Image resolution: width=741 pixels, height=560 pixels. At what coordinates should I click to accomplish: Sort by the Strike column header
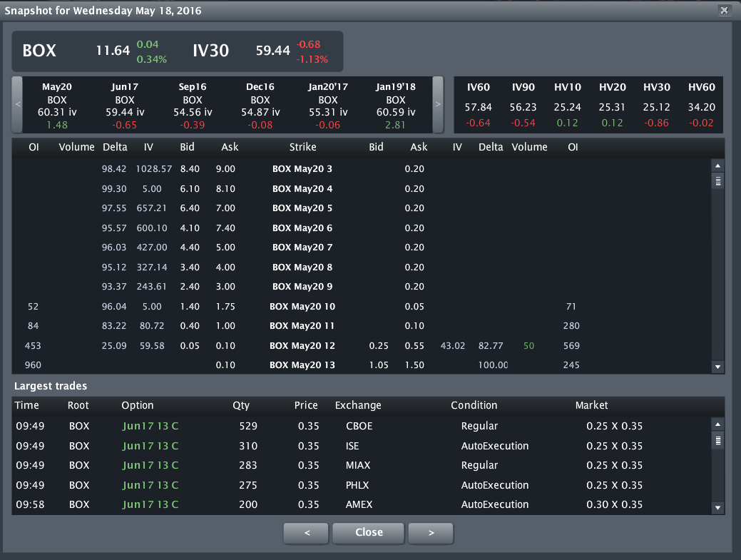pyautogui.click(x=302, y=147)
